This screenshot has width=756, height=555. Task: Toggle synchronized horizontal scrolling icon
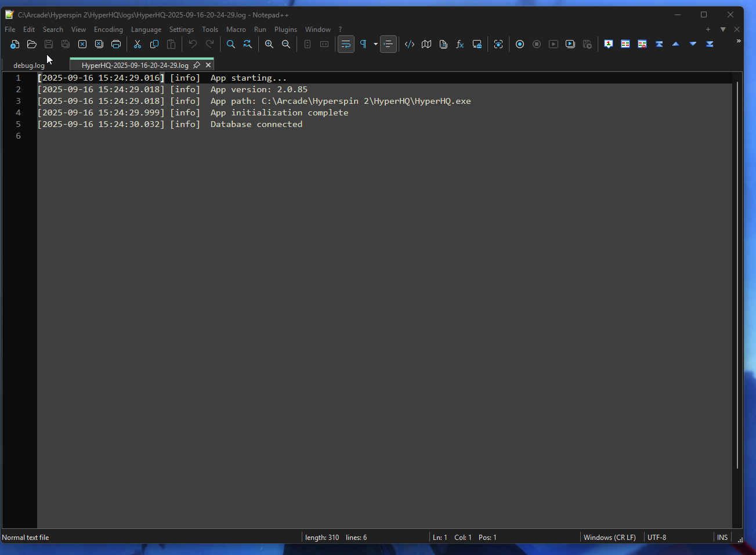(324, 44)
